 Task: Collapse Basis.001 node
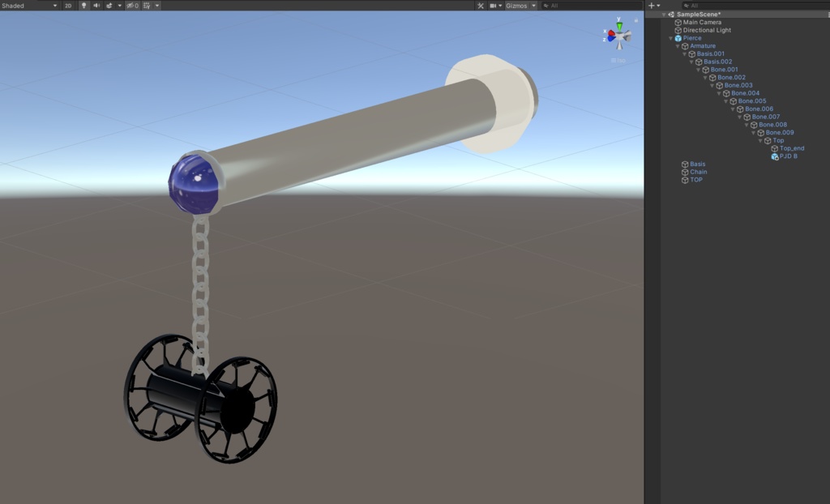684,54
